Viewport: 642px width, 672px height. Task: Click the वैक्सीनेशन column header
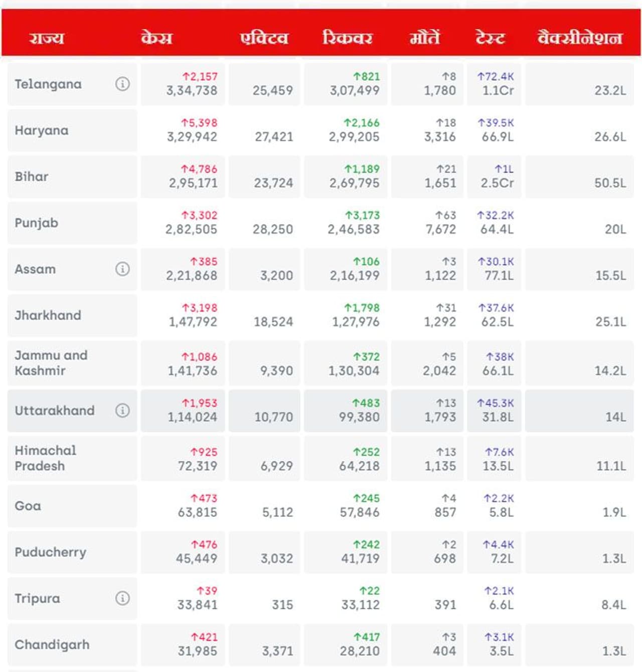(x=580, y=38)
